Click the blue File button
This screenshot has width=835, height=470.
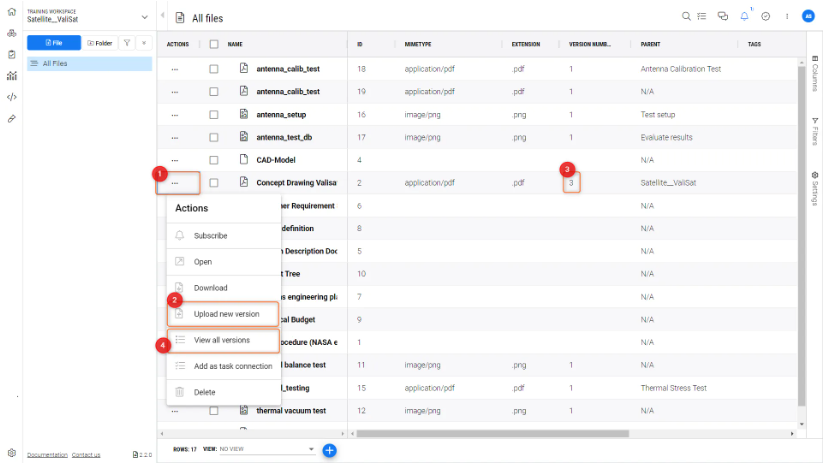[54, 43]
